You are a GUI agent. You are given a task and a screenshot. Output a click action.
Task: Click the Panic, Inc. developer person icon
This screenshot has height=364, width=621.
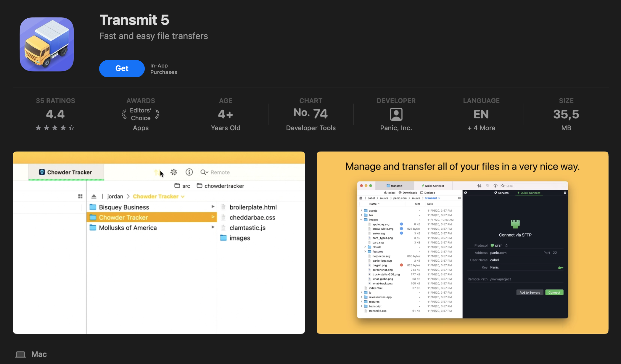pyautogui.click(x=396, y=114)
